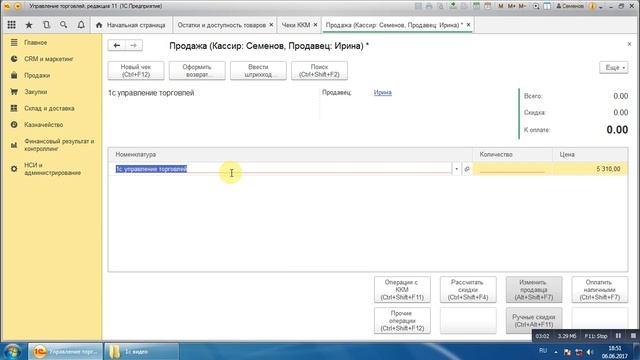Click Оплатить наличными button
This screenshot has height=360, width=640.
point(600,290)
